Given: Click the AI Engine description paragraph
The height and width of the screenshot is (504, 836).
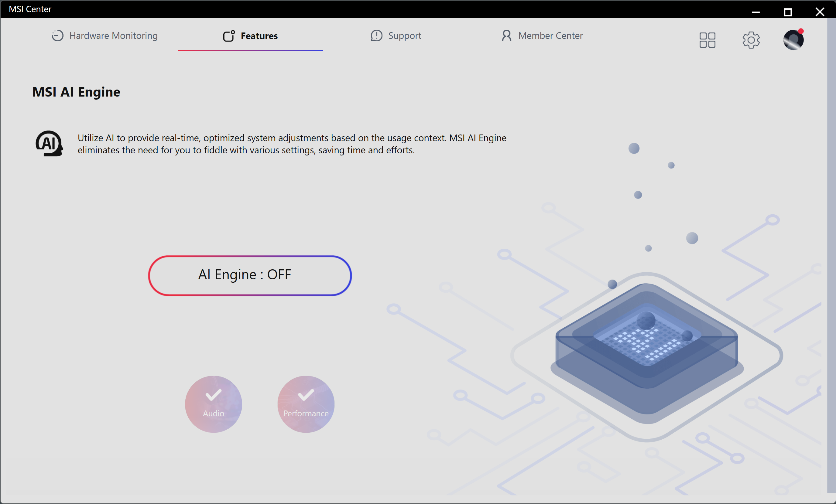Looking at the screenshot, I should pyautogui.click(x=292, y=144).
